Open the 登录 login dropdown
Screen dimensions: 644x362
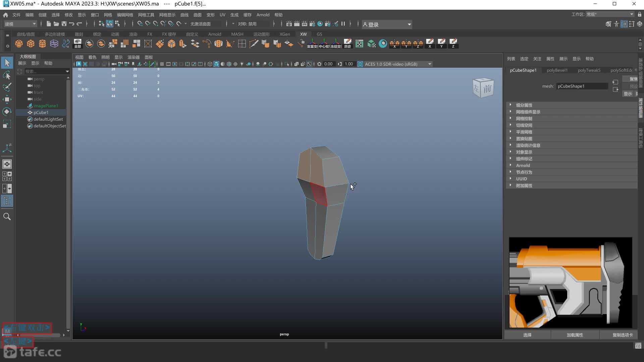387,24
